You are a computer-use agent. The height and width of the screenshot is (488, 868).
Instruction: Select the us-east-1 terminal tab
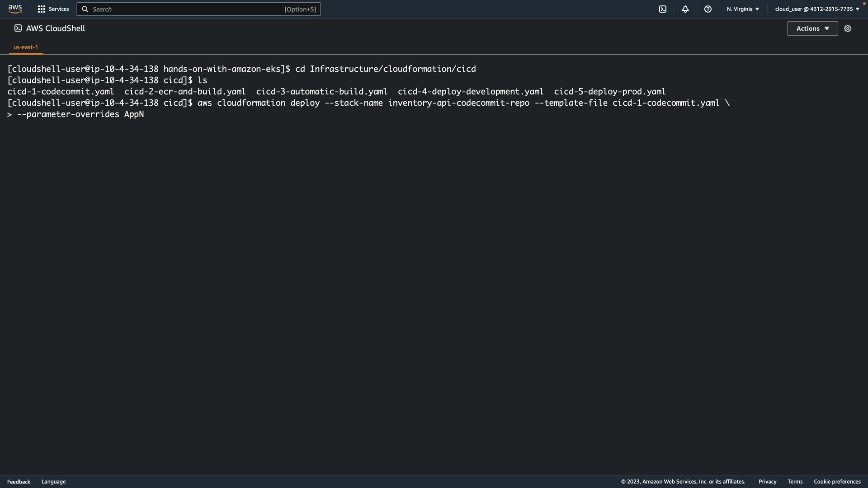coord(26,47)
